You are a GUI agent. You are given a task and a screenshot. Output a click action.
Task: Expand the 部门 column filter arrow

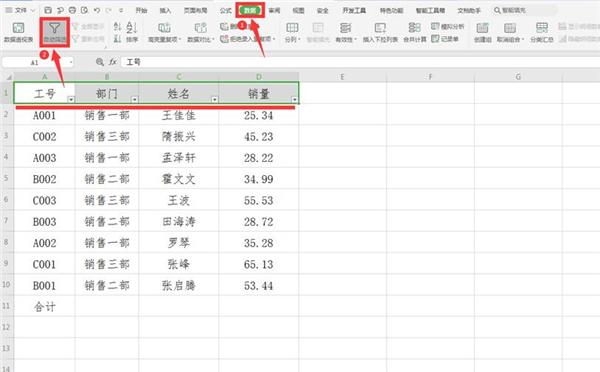point(135,100)
